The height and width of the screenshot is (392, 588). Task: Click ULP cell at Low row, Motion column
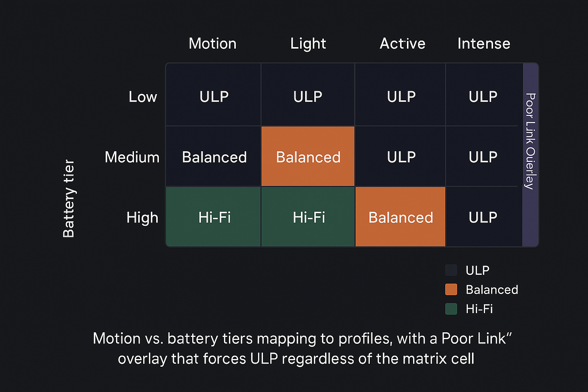tap(214, 96)
